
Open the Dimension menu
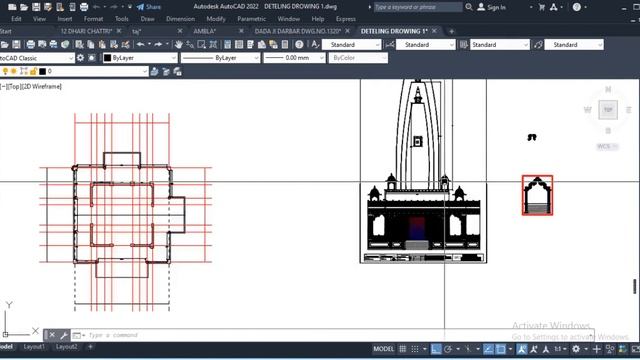[180, 19]
